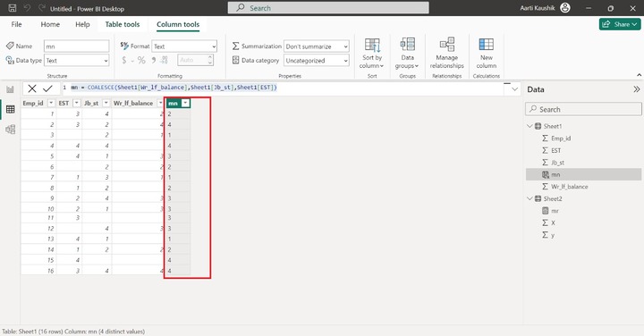Open the Data category dropdown
The image size is (644, 336).
[317, 60]
